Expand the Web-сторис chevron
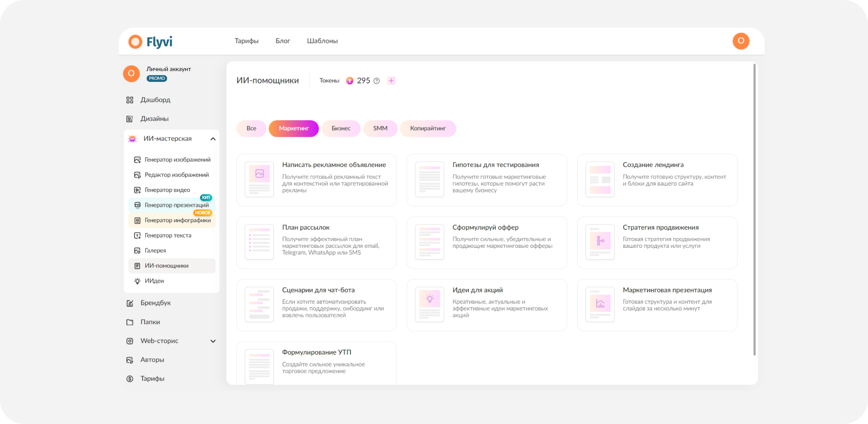The width and height of the screenshot is (868, 424). click(213, 341)
